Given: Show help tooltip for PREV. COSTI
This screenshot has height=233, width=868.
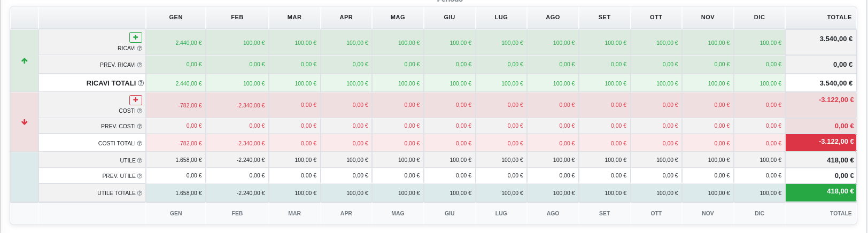Looking at the screenshot, I should click(x=139, y=127).
